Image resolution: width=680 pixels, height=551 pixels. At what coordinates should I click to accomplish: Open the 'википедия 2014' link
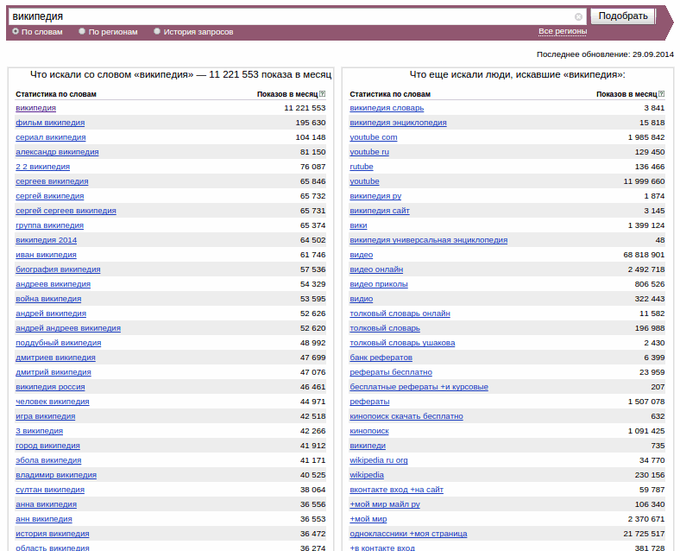[46, 240]
